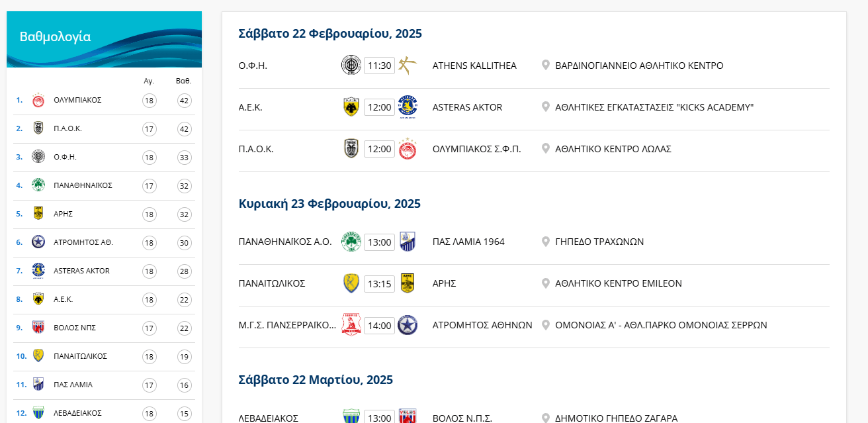
Task: Click ΒΑΡΔΙΝΟΓΙΑΝΝΕΙΟ ΑΘΛΗΤΙΚΟ ΚΕΝΤΡΟ venue text
Action: pos(639,66)
